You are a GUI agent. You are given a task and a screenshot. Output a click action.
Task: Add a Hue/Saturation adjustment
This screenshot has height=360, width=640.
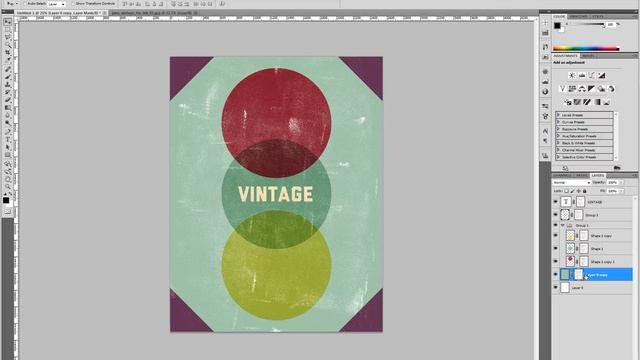point(572,89)
